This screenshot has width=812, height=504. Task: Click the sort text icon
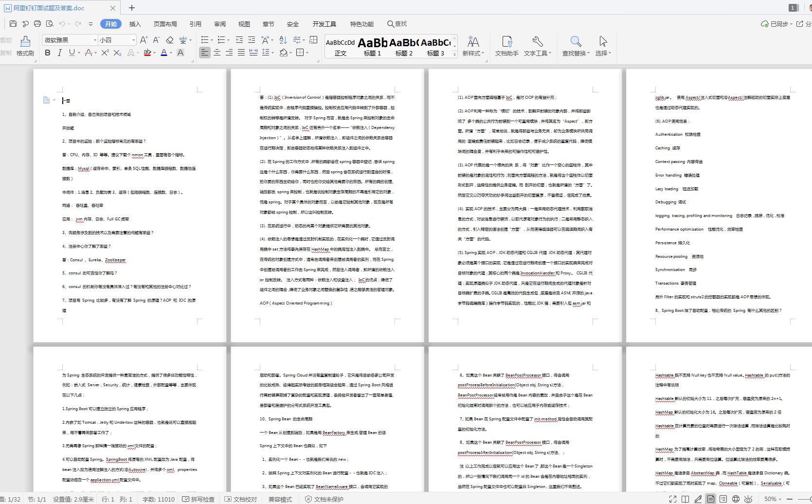tap(283, 40)
